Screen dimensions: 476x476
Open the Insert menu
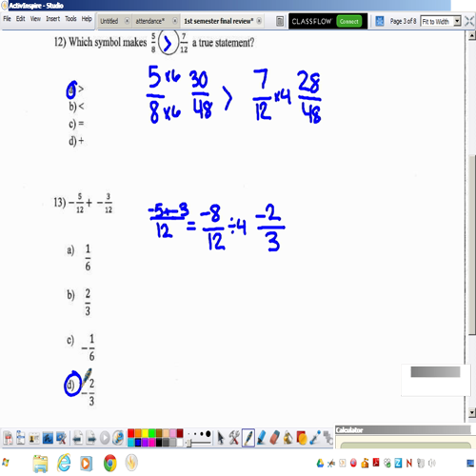52,19
